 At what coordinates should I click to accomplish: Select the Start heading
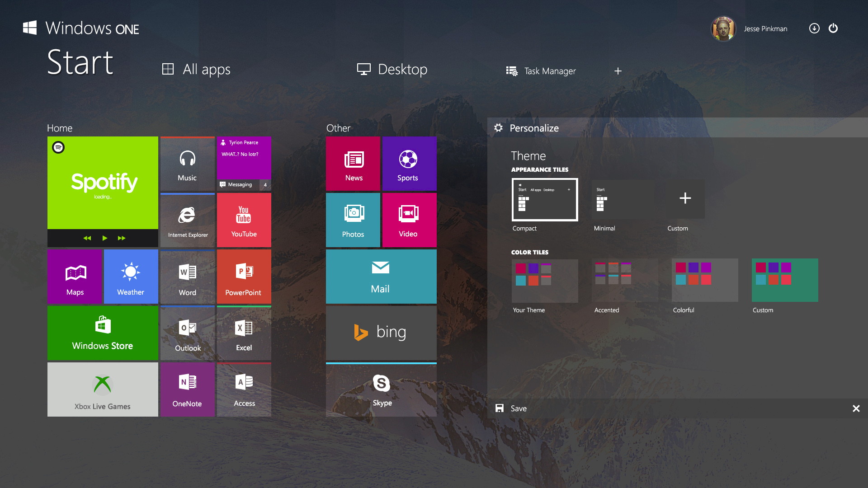point(80,62)
